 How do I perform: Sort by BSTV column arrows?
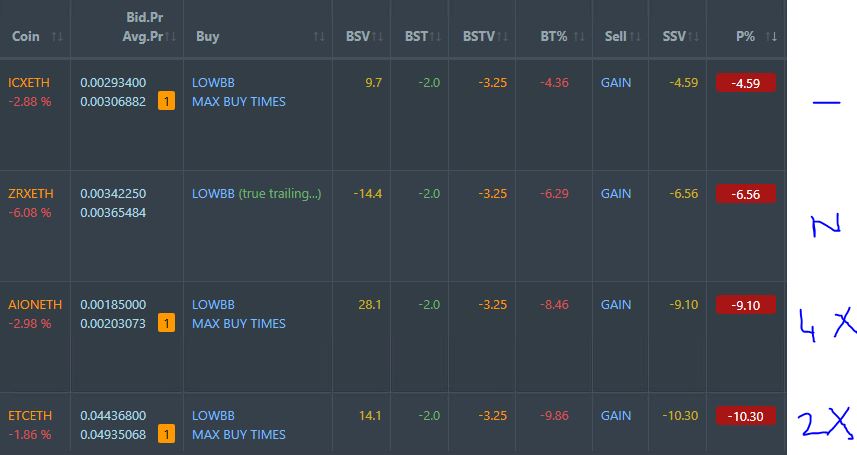pyautogui.click(x=503, y=37)
